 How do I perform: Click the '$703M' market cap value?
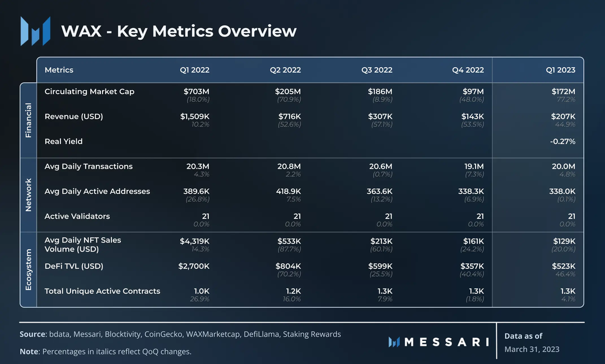click(x=197, y=92)
